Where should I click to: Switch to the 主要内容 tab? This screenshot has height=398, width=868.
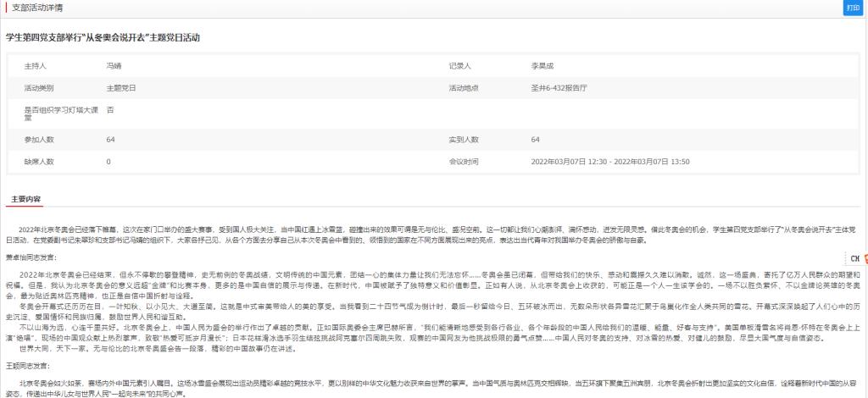25,199
